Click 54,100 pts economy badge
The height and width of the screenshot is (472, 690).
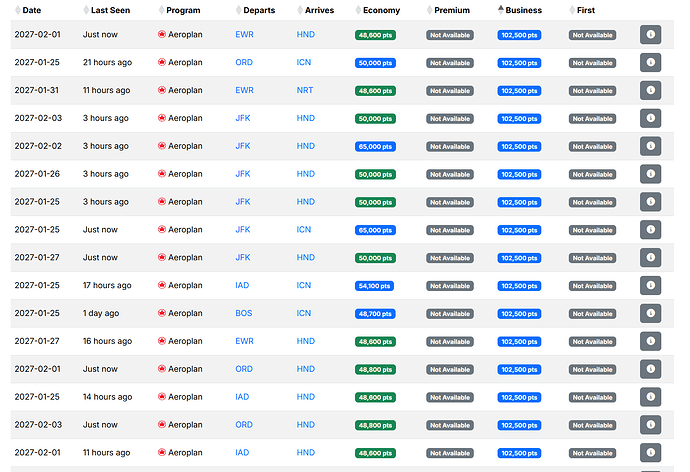coord(374,286)
